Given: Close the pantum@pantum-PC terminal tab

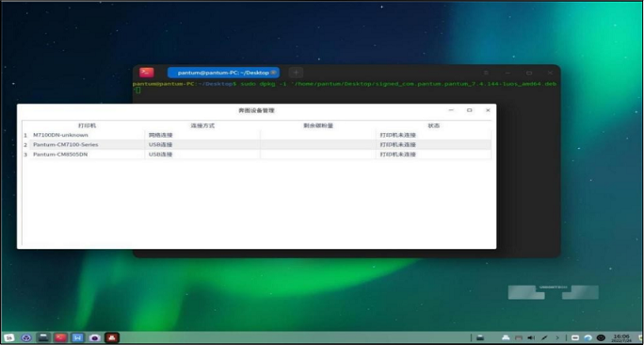Looking at the screenshot, I should tap(274, 73).
